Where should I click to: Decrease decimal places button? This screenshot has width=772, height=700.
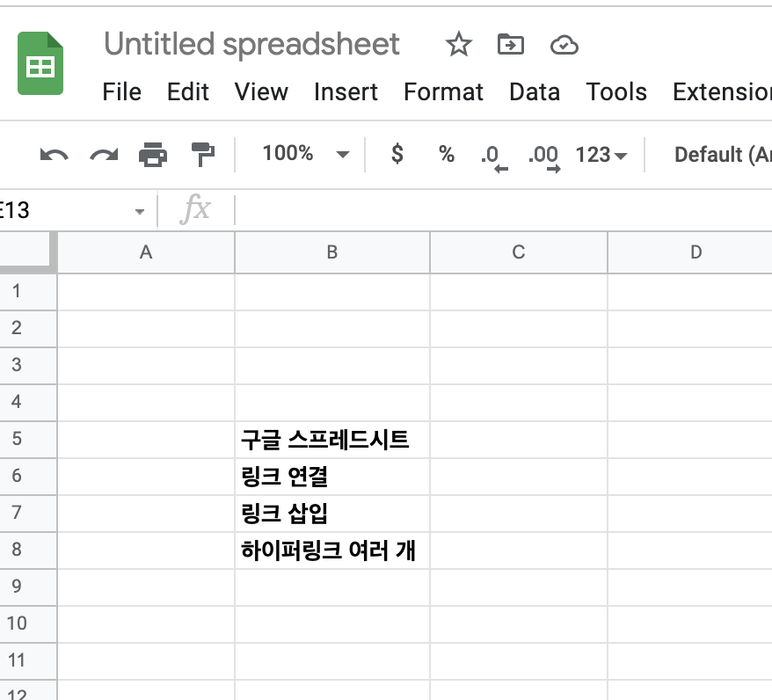click(x=494, y=157)
